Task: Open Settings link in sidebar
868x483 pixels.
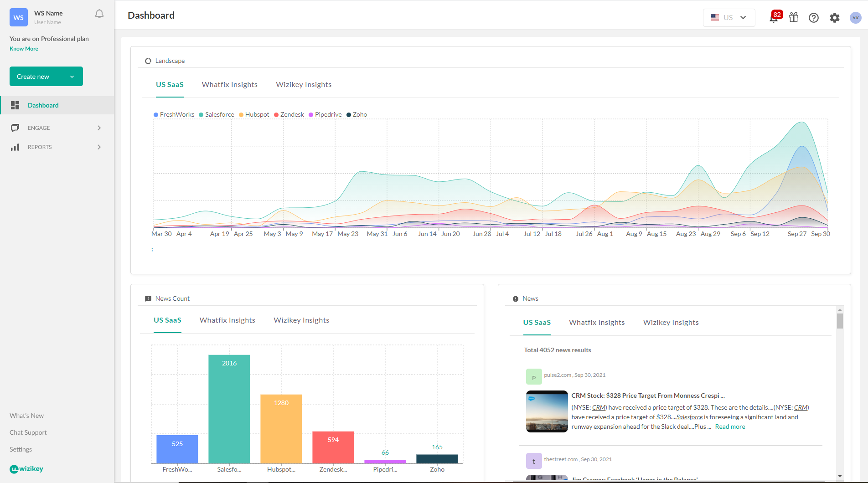Action: (x=21, y=449)
